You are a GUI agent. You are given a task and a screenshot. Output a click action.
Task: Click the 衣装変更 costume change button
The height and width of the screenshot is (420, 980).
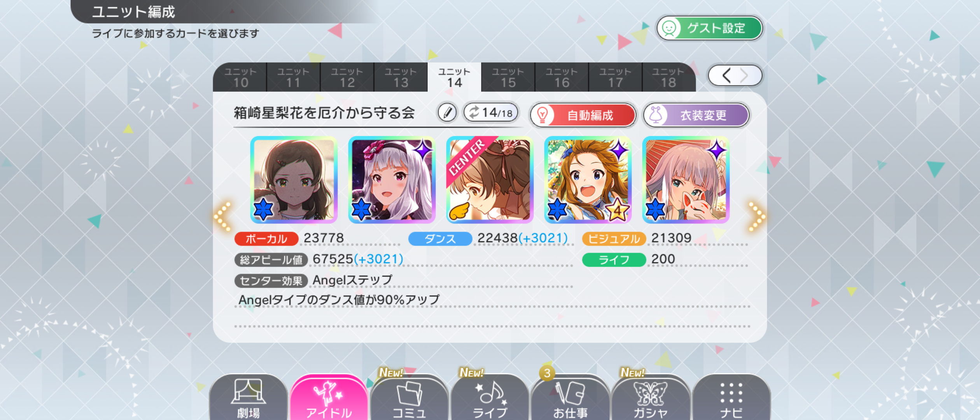(696, 115)
